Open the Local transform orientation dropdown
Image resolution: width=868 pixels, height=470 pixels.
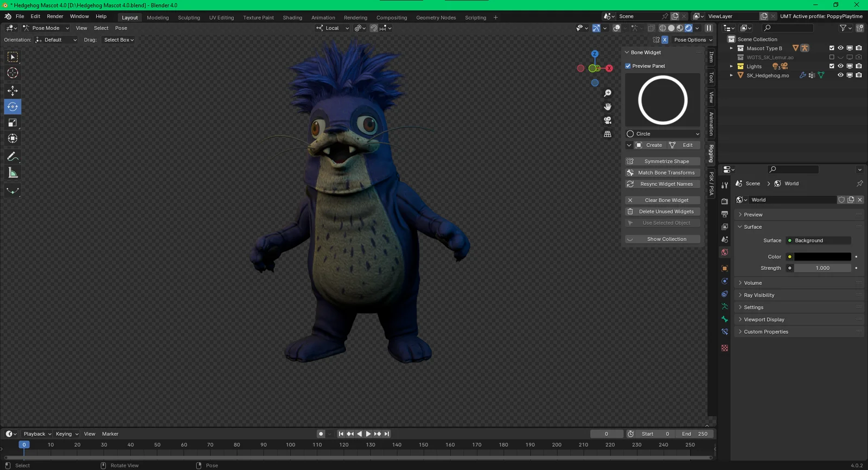[333, 28]
